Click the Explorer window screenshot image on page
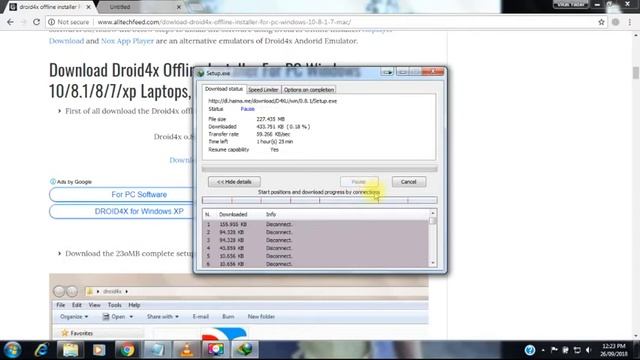 tap(239, 307)
